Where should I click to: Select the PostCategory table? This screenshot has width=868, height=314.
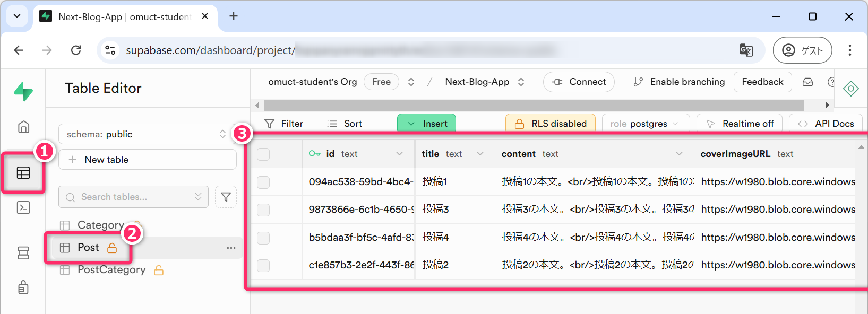pos(111,270)
